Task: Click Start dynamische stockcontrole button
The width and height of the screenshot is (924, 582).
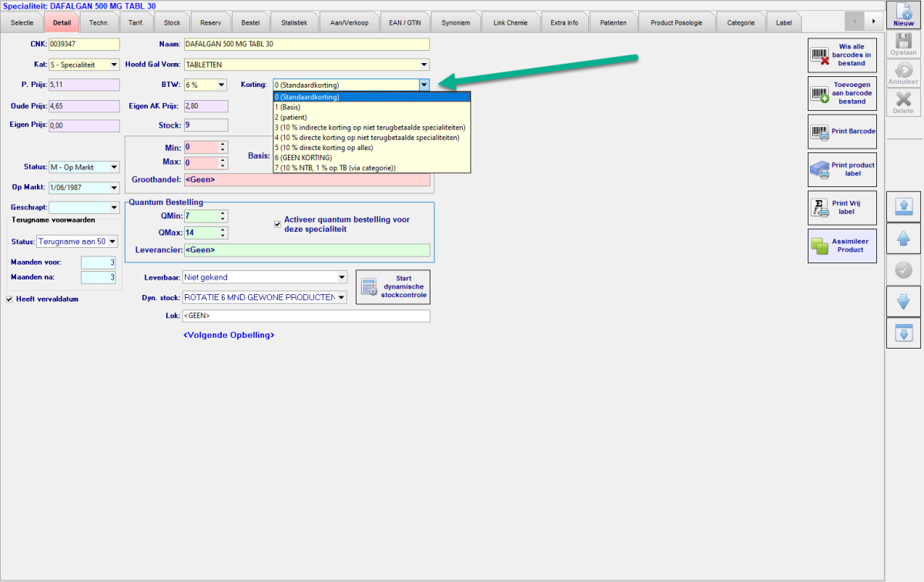Action: pyautogui.click(x=393, y=286)
